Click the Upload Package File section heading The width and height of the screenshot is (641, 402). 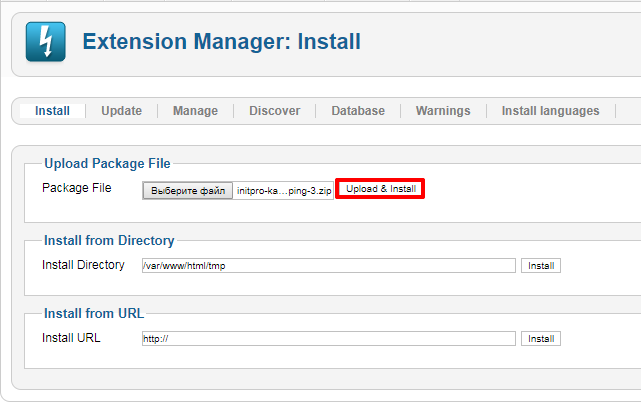pyautogui.click(x=107, y=164)
